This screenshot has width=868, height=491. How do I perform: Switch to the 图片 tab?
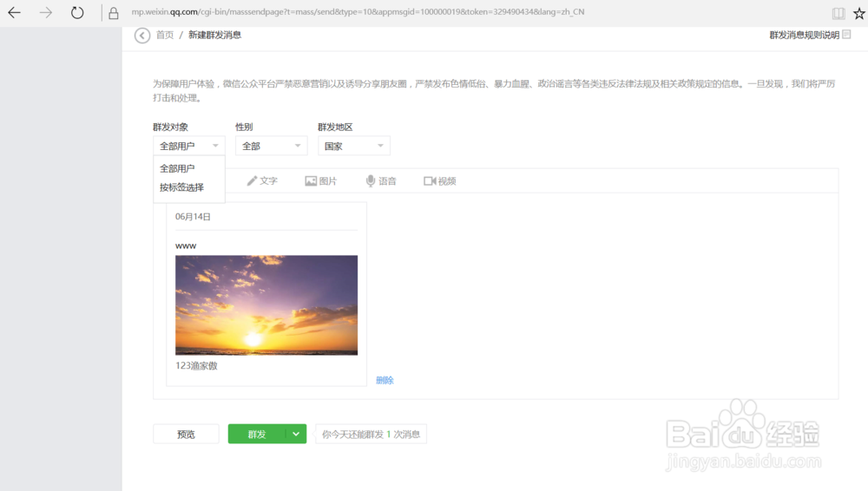(x=321, y=181)
